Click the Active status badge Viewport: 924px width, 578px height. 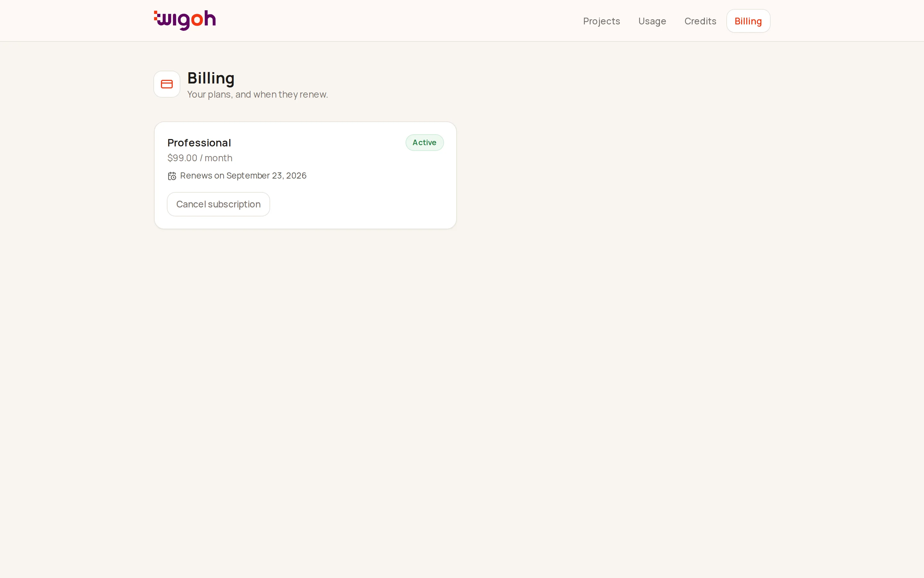point(424,143)
